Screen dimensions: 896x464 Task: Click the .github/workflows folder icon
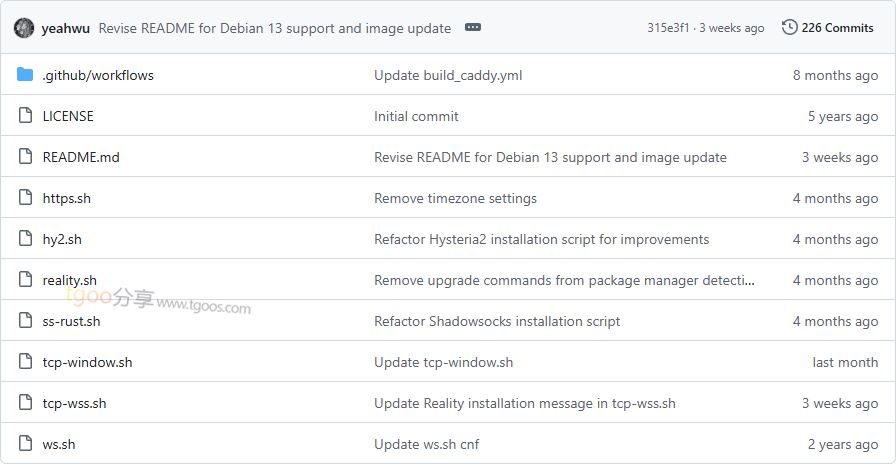coord(25,75)
